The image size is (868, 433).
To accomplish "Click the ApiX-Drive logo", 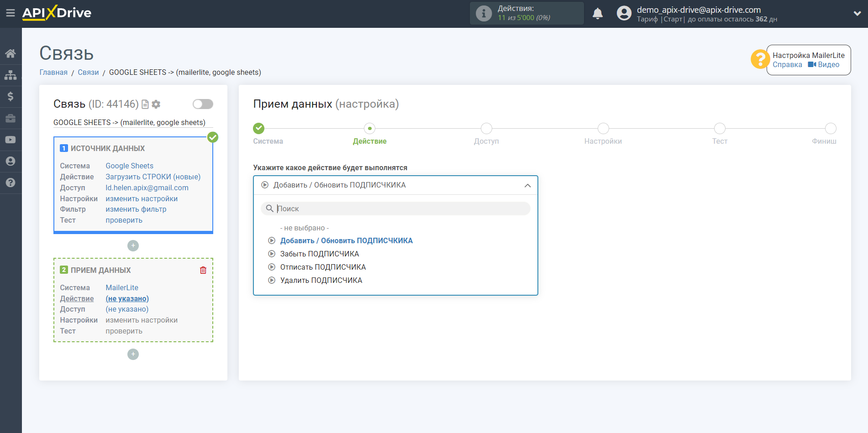I will point(57,13).
